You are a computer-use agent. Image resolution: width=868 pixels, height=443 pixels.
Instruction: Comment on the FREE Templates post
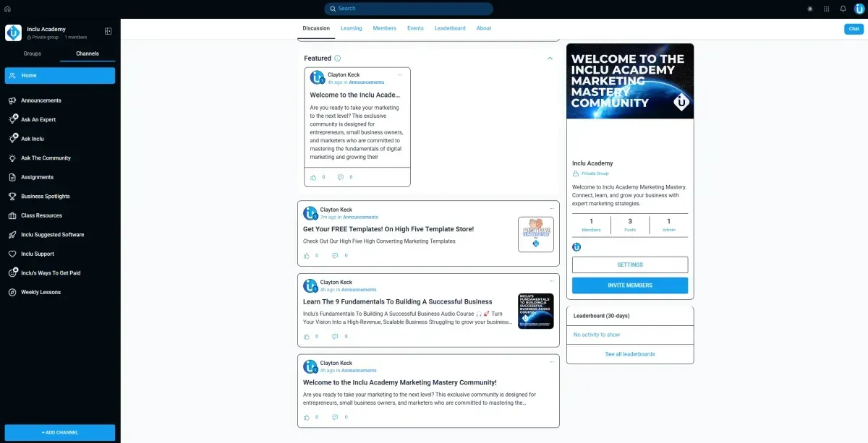click(335, 255)
